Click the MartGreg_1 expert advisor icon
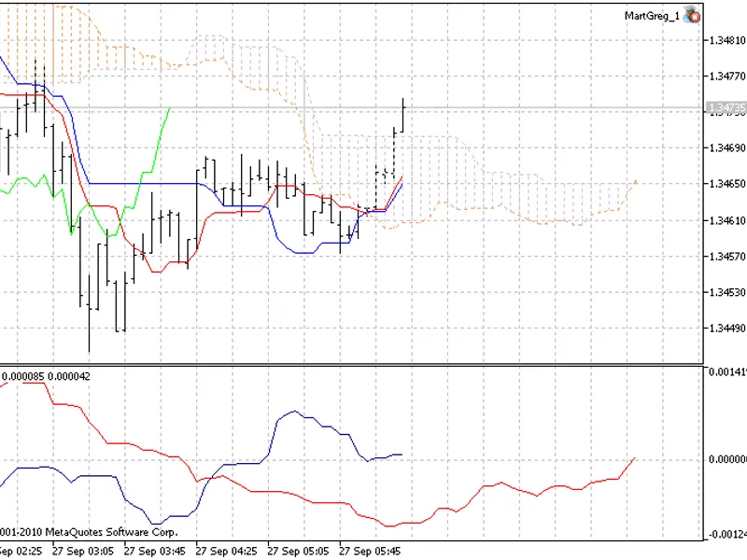 tap(692, 15)
